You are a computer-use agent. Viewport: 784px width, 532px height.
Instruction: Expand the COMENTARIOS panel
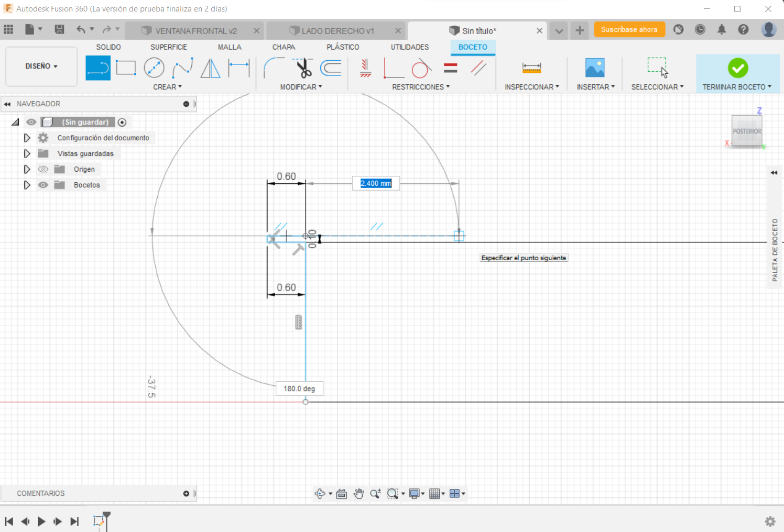[x=186, y=493]
